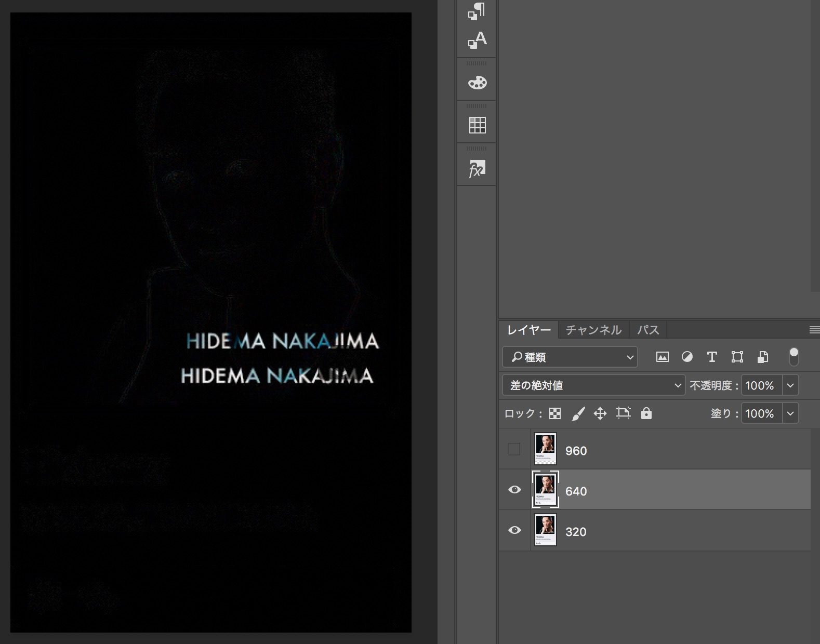Hide the 320 layer
The image size is (820, 644).
[514, 530]
